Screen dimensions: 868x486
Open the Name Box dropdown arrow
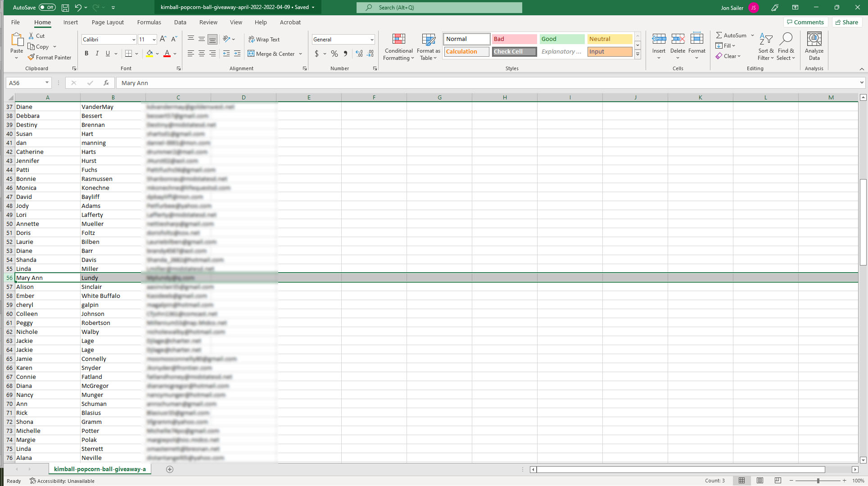pyautogui.click(x=47, y=83)
